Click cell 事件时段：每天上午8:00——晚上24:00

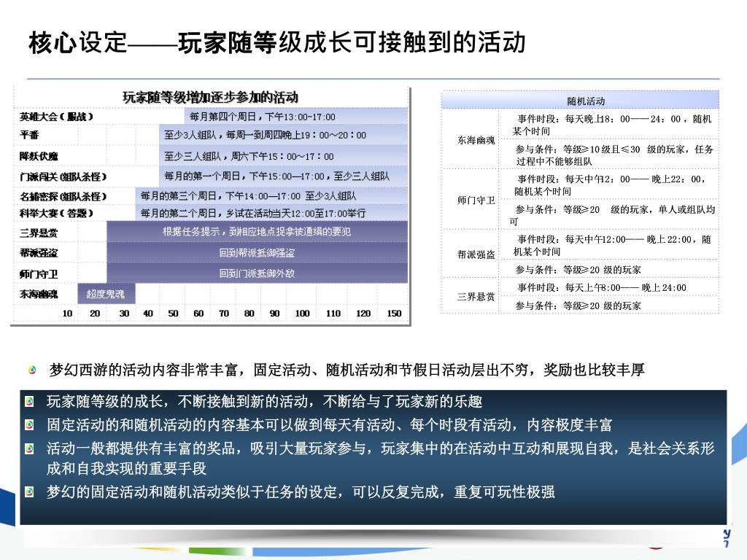pyautogui.click(x=609, y=287)
